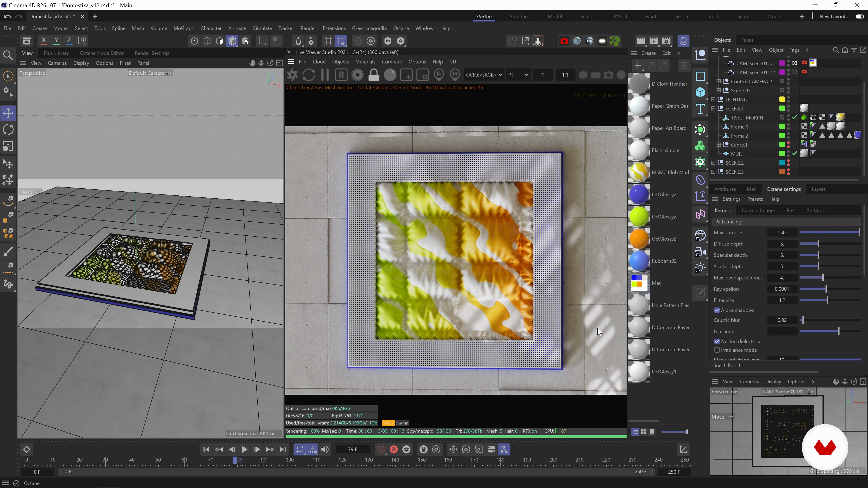Open the Sculpt layout tab
Viewport: 868px width, 488px height.
coord(587,16)
